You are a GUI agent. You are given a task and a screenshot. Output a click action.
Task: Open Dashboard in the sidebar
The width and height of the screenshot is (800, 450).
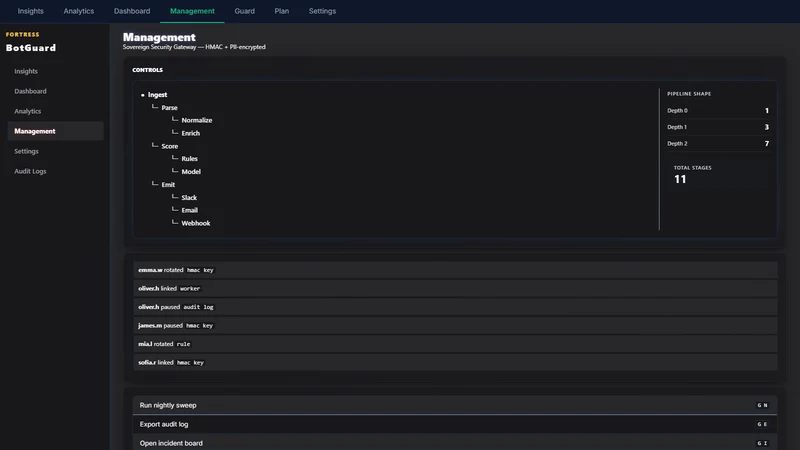55,91
